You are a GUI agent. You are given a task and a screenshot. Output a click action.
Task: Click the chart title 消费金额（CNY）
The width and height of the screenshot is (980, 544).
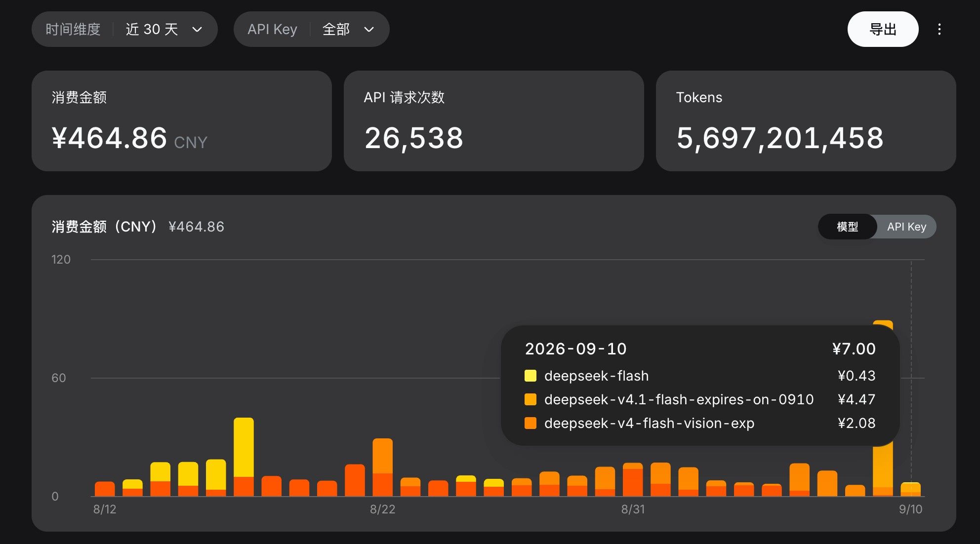click(x=105, y=227)
